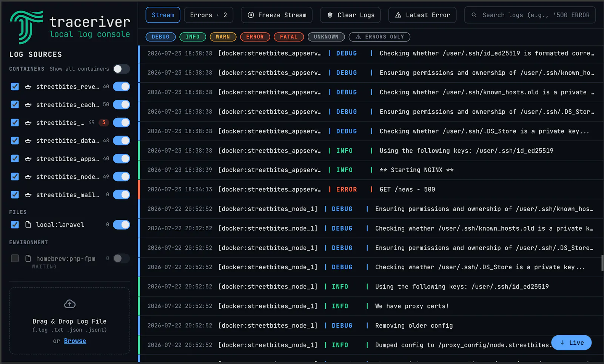Select the We have proxy certs! row
This screenshot has height=364, width=604.
[371, 306]
